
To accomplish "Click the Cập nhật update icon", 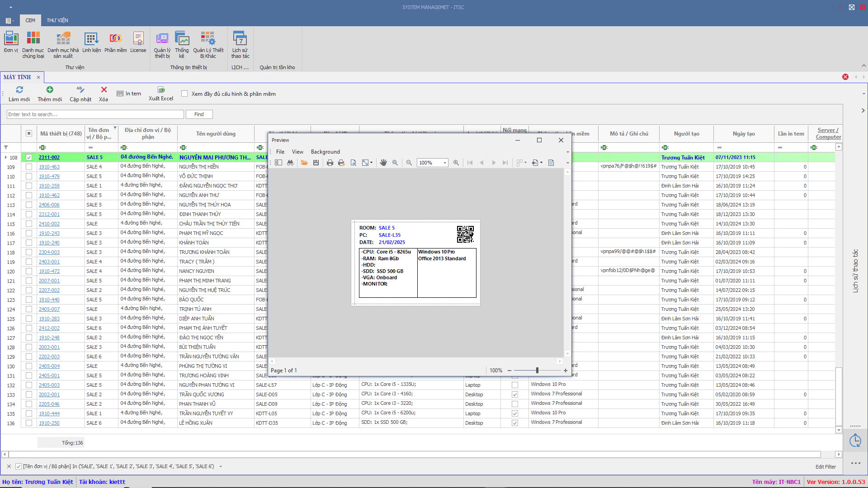I will coord(80,89).
